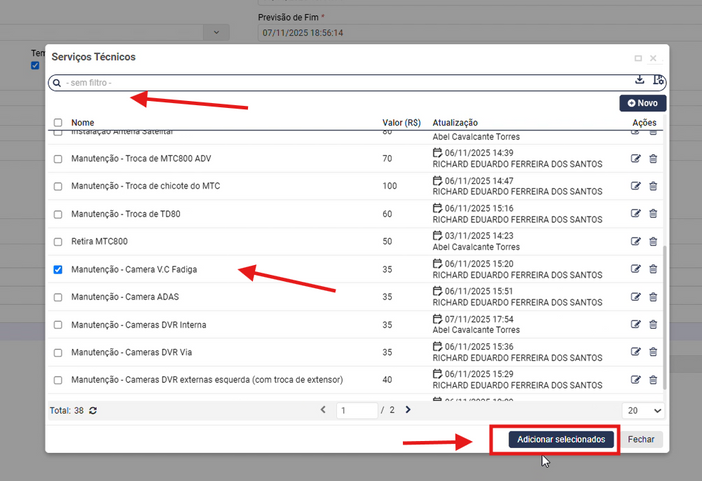Delete the Retira MTC800 service
Image resolution: width=702 pixels, height=481 pixels.
[653, 241]
